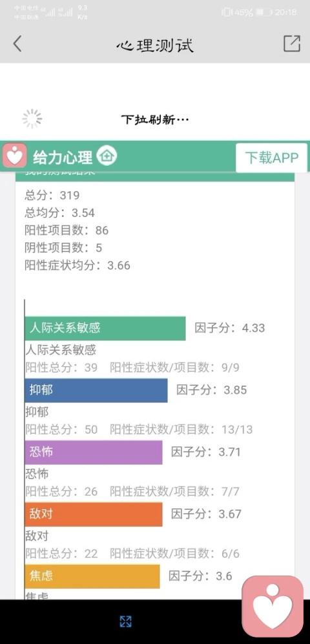Select the orange 敌对 bar

(94, 514)
